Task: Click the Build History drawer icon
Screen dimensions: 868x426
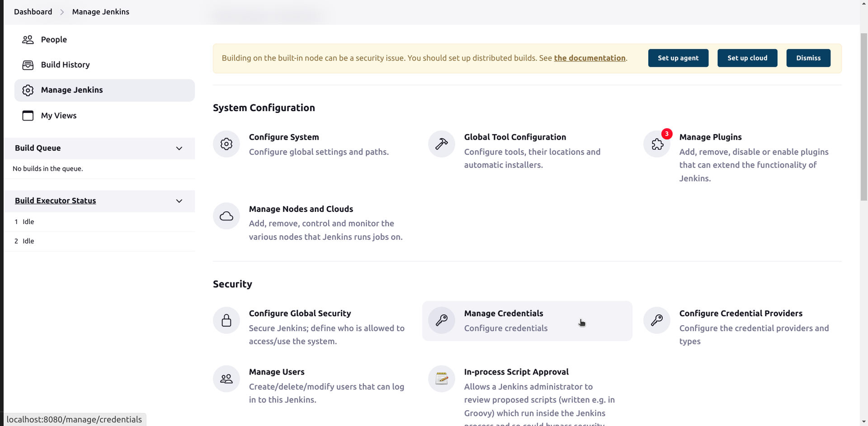Action: point(28,65)
